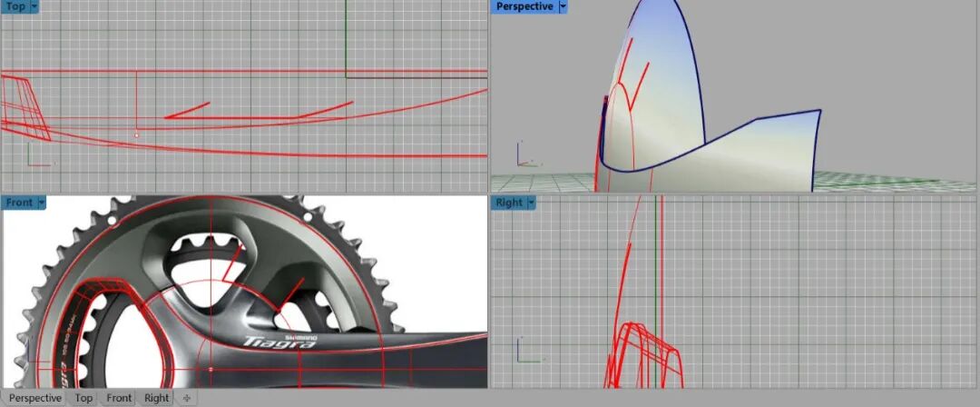This screenshot has width=980, height=407.
Task: Switch to the Front tab at the bottom
Action: coord(119,398)
